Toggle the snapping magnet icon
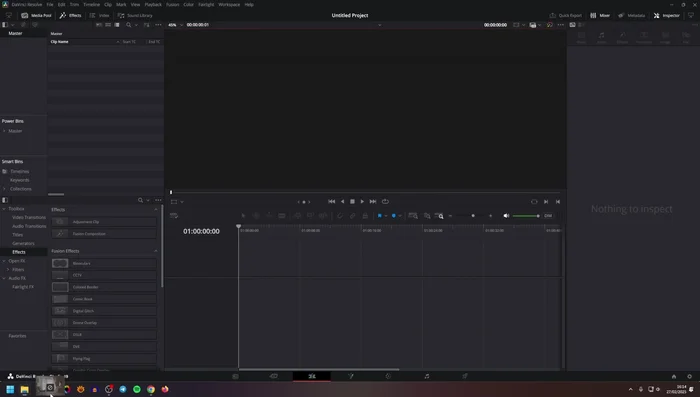The height and width of the screenshot is (397, 700). click(x=340, y=216)
